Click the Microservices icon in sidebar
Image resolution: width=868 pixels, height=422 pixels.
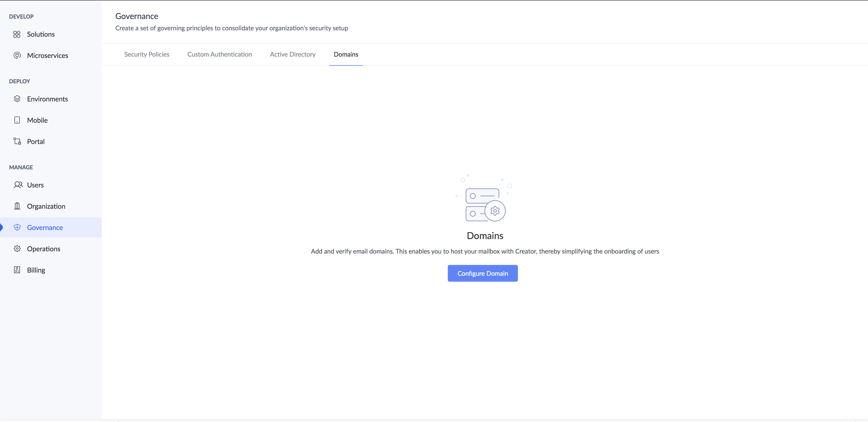(17, 56)
